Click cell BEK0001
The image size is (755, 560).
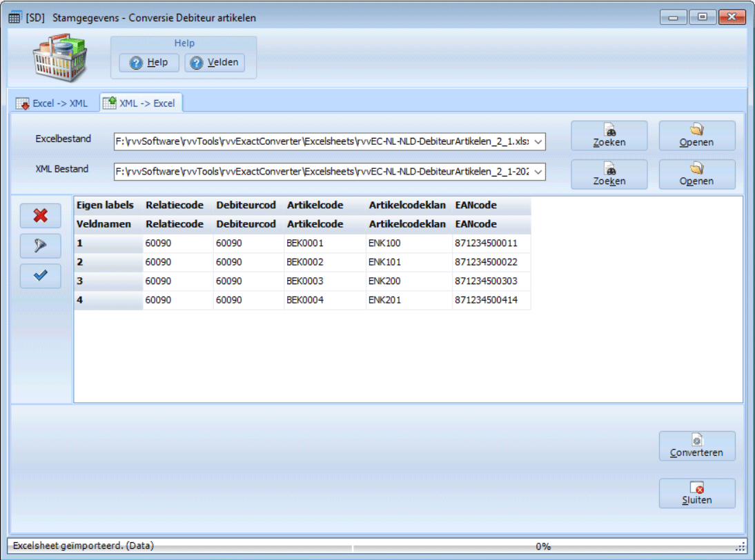(325, 243)
